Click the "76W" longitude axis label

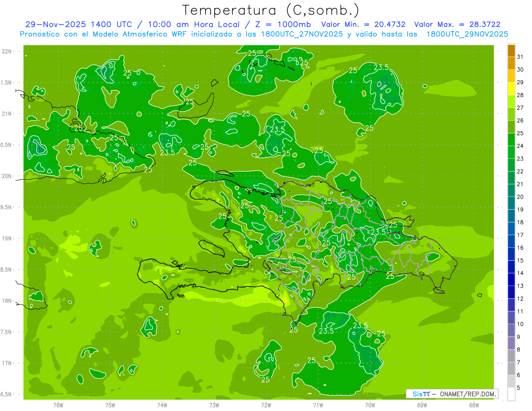coord(58,405)
